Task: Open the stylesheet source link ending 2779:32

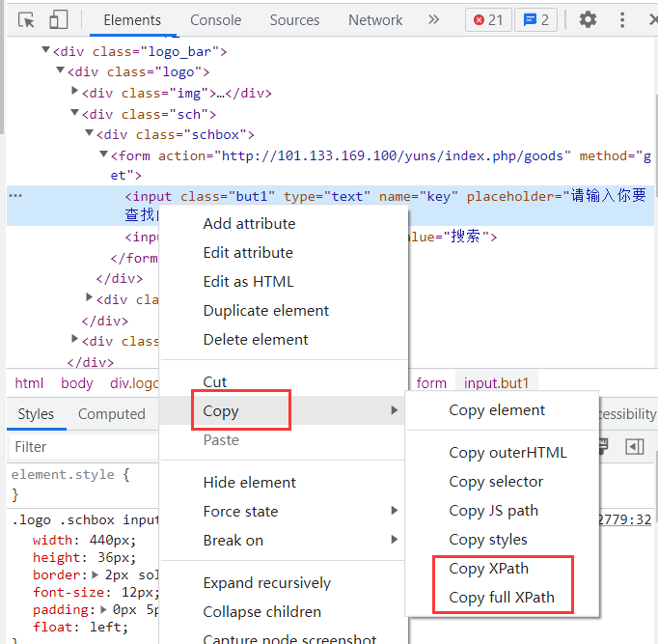Action: tap(625, 519)
